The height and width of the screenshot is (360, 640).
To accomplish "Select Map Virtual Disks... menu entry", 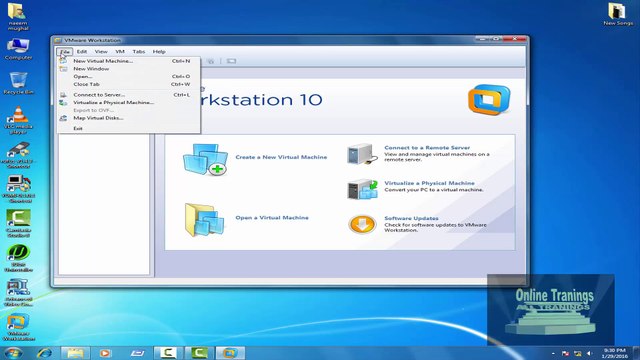I will (x=129, y=118).
